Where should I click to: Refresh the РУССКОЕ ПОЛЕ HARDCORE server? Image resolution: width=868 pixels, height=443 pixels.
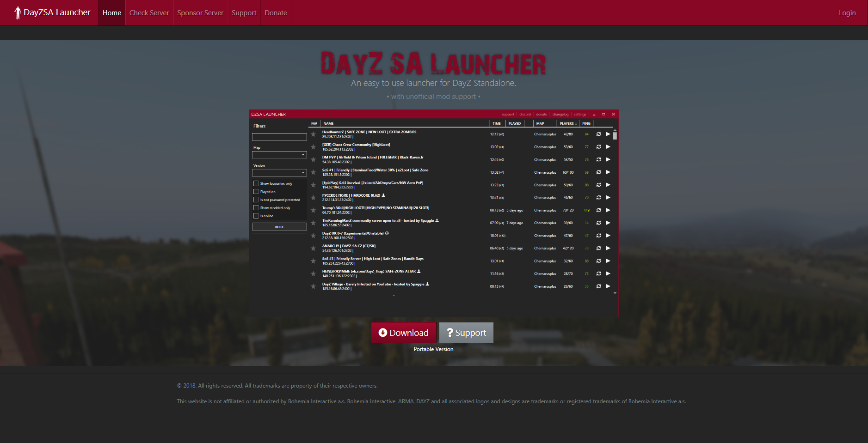pos(599,198)
